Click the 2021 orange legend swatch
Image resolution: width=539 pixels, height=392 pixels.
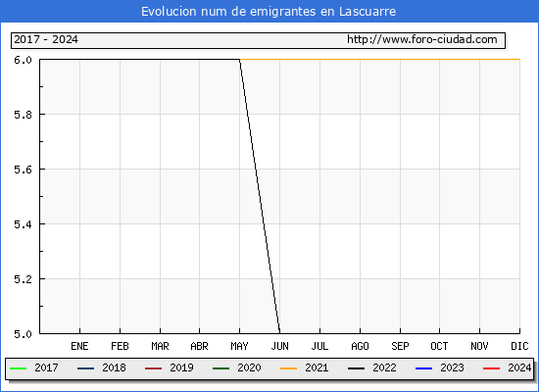(288, 368)
